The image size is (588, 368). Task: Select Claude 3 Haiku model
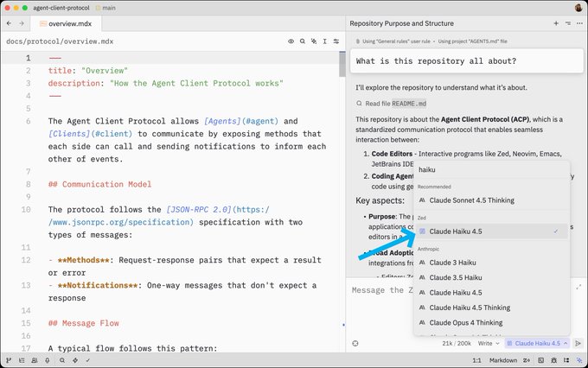[492, 263]
